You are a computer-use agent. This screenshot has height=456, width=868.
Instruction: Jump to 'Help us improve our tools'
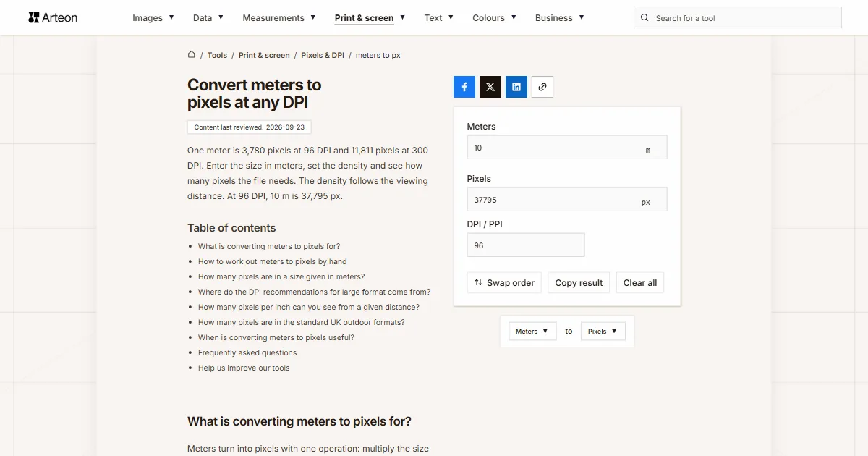tap(244, 368)
